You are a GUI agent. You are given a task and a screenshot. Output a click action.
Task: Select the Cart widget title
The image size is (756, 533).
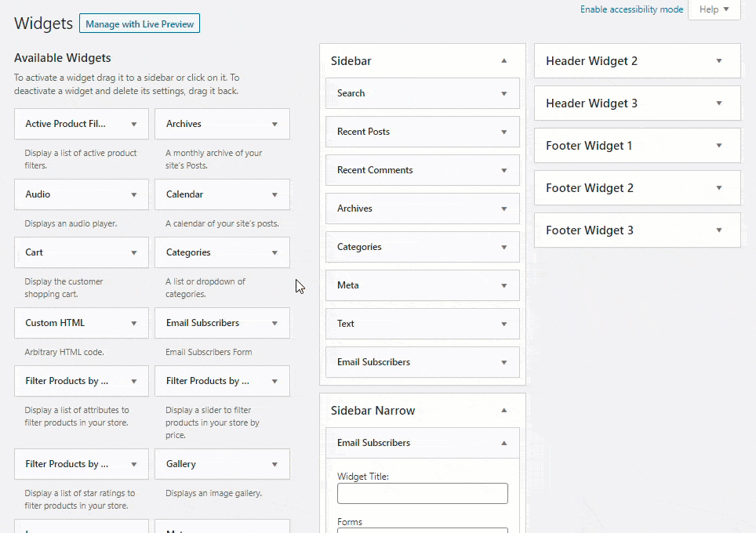[x=34, y=252]
